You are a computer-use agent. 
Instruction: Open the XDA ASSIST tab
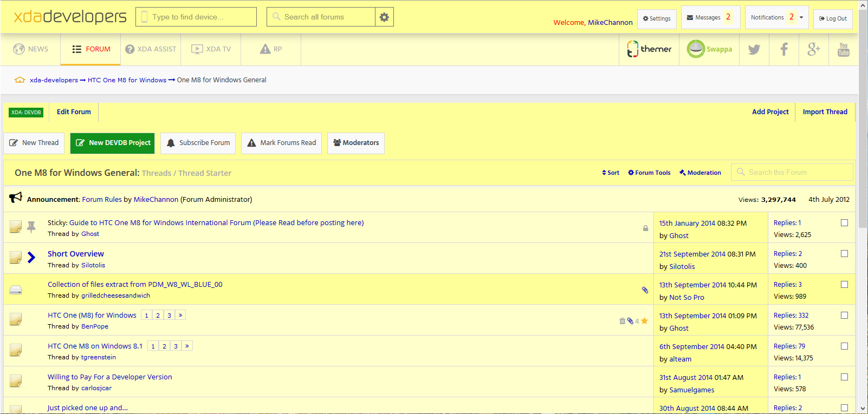(x=151, y=49)
